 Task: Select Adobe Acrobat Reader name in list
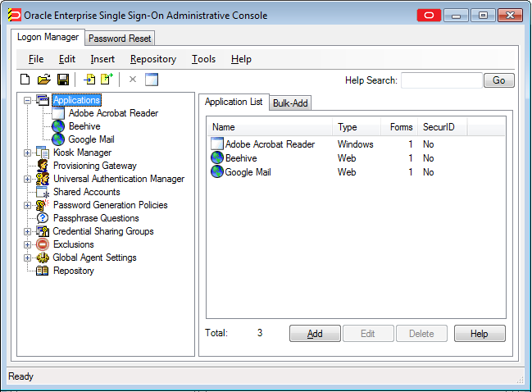(270, 144)
